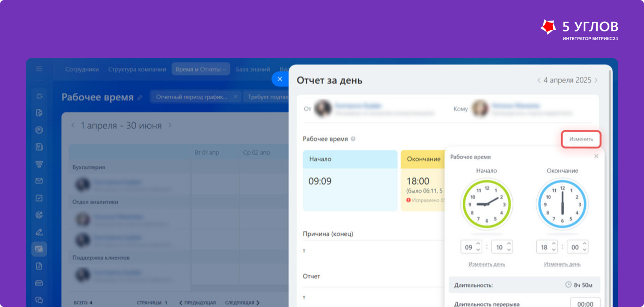This screenshot has height=307, width=644.
Task: Click the Окончание tile showing 18:00
Action: [423, 181]
